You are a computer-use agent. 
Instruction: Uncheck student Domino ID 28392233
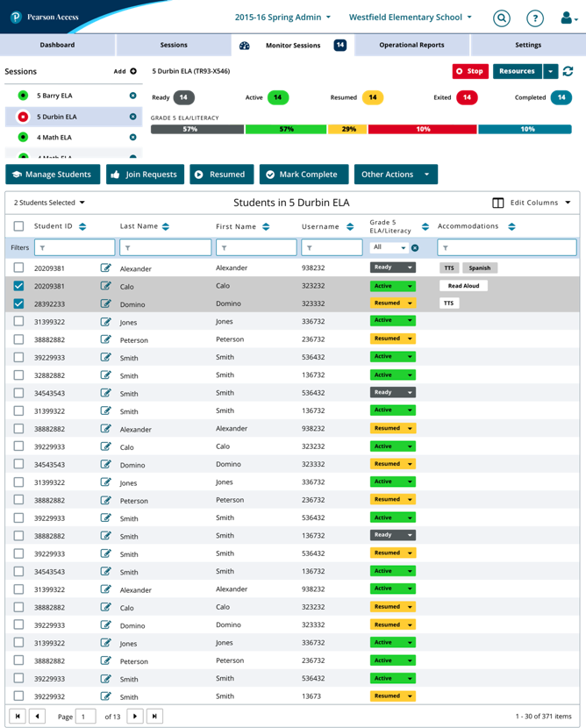(x=18, y=303)
